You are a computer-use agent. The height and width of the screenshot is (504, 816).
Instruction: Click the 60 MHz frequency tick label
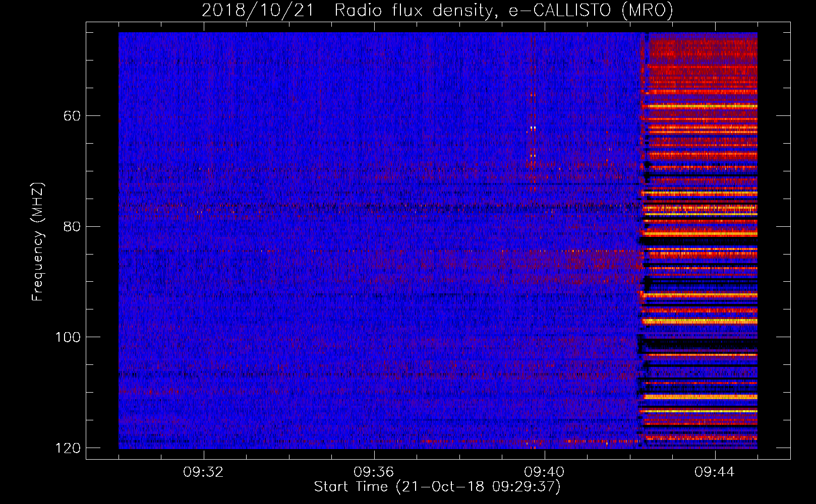[72, 116]
